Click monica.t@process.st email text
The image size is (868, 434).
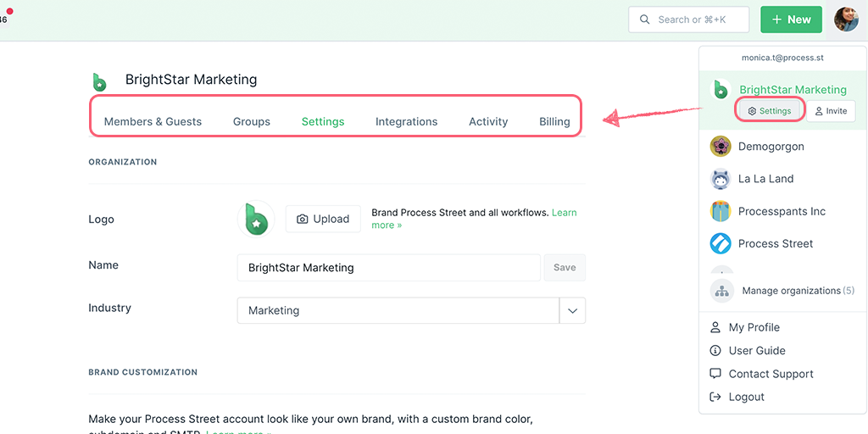coord(782,58)
